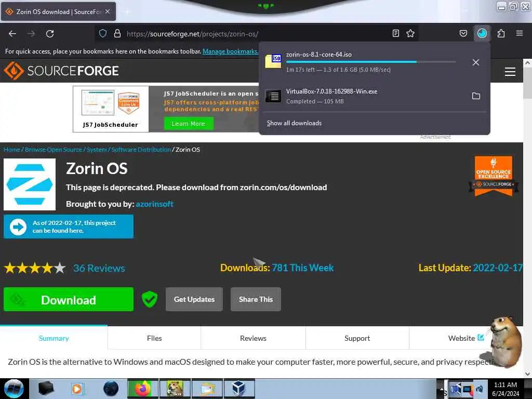Click the URL address bar
The height and width of the screenshot is (399, 532).
[x=258, y=34]
